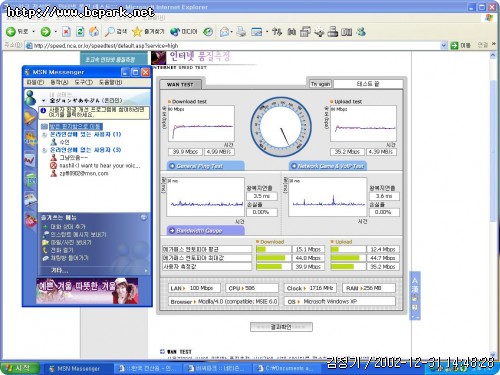This screenshot has height=375, width=500.
Task: Open the Back button history dropdown arrow
Action: point(34,32)
